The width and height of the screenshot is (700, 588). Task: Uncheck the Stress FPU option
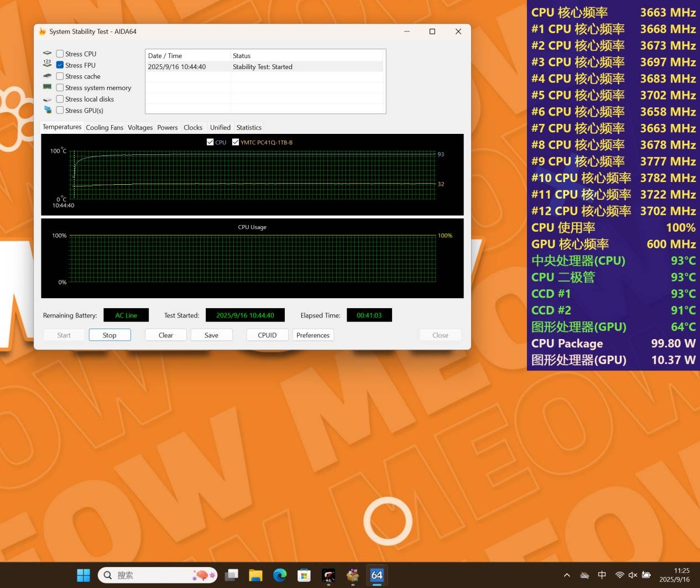pos(60,65)
